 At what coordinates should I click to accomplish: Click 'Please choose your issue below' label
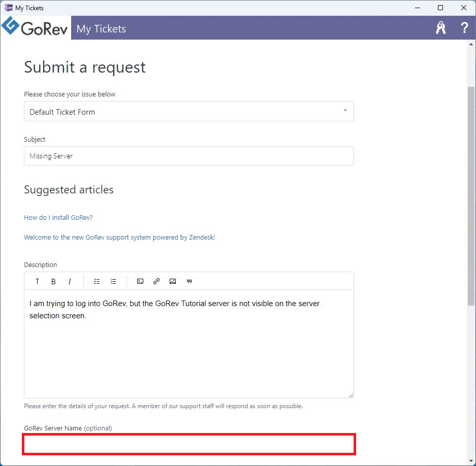(x=70, y=94)
